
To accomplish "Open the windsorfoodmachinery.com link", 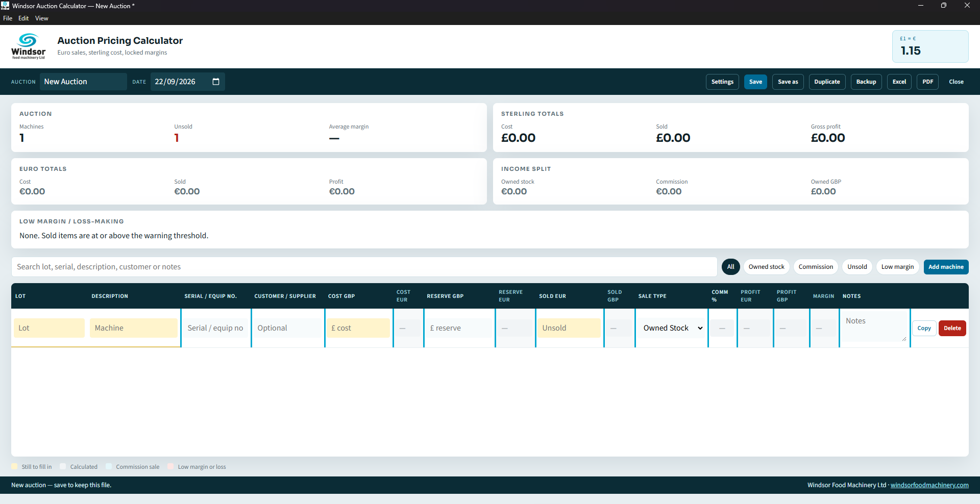I will (929, 485).
